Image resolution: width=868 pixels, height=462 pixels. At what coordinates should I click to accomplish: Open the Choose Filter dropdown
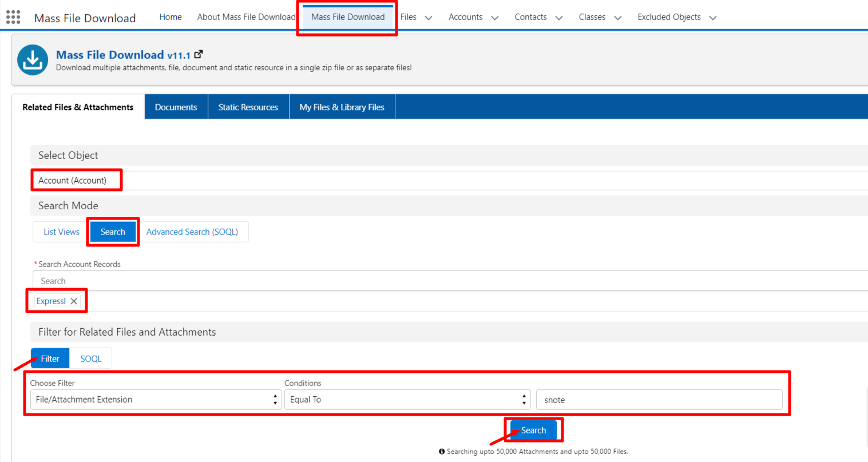(156, 400)
